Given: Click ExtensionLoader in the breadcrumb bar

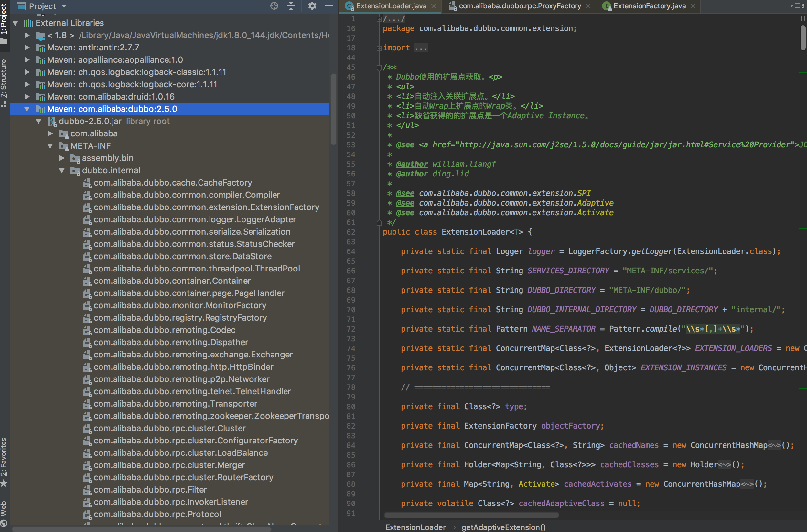Looking at the screenshot, I should (415, 527).
